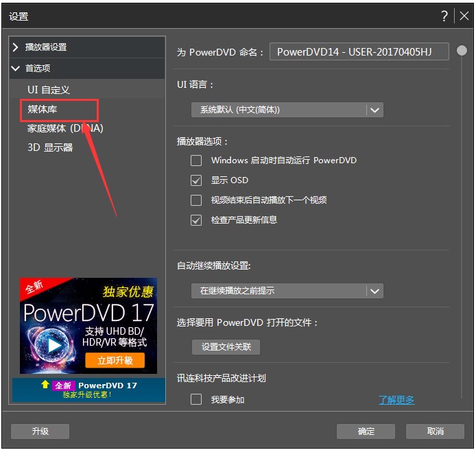Click the PowerDVD 17 play orb image
Screen dimensions: 476x450
pos(51,344)
